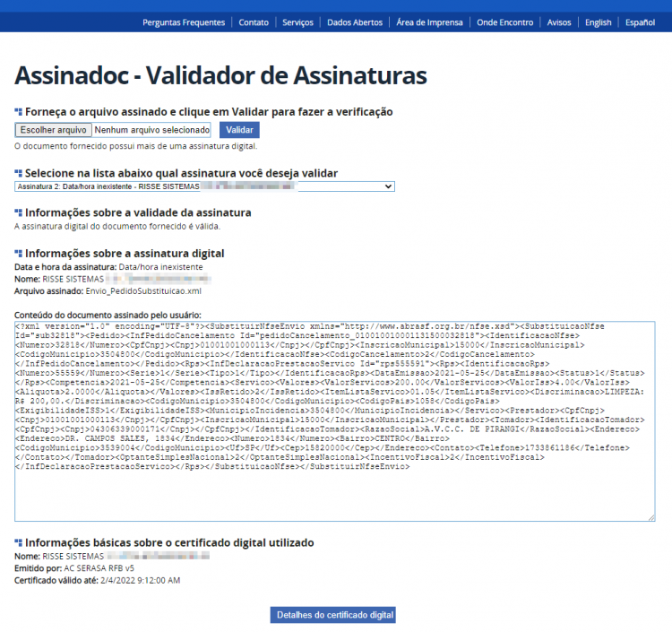Click Detalhes do certificado digital button
The height and width of the screenshot is (632, 672).
(333, 615)
